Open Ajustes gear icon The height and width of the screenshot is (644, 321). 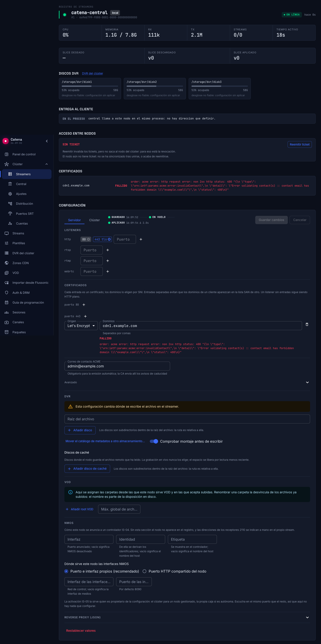pyautogui.click(x=10, y=194)
